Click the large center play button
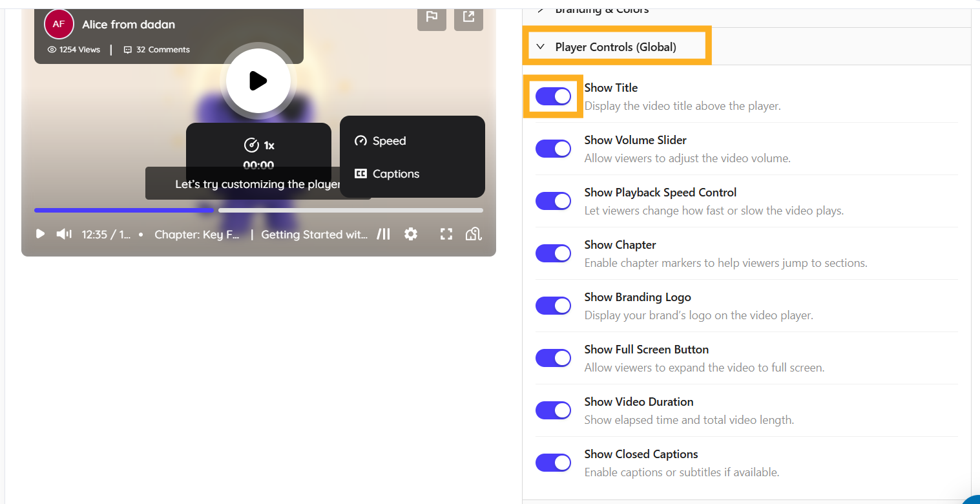Screen dimensions: 980x504 click(x=258, y=81)
